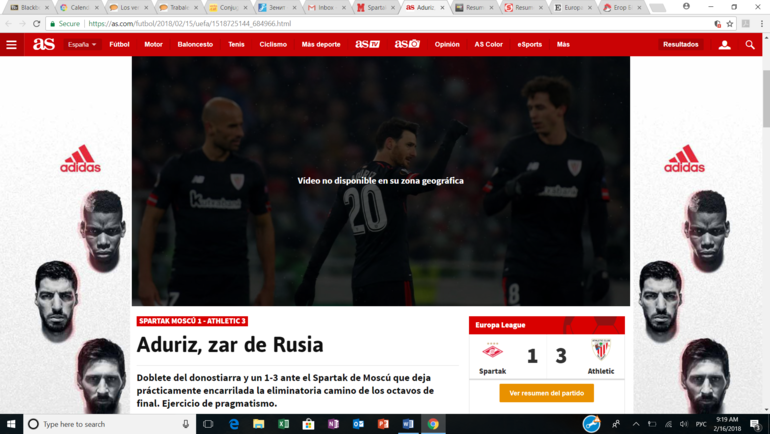770x434 pixels.
Task: Open Más deporte menu item
Action: (x=321, y=44)
